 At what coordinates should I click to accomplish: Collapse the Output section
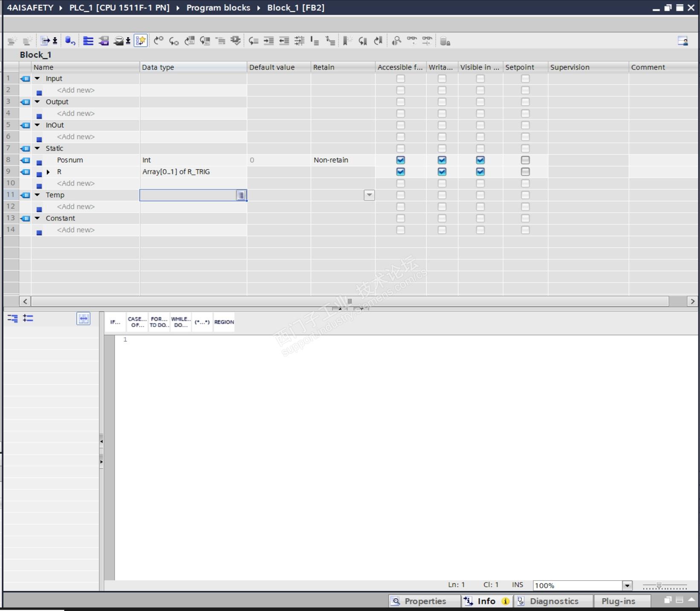pyautogui.click(x=37, y=102)
